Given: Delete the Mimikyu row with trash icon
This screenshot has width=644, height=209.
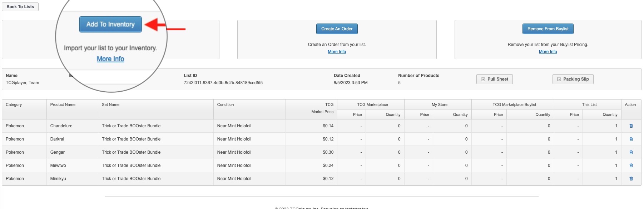Looking at the screenshot, I should pyautogui.click(x=631, y=179).
